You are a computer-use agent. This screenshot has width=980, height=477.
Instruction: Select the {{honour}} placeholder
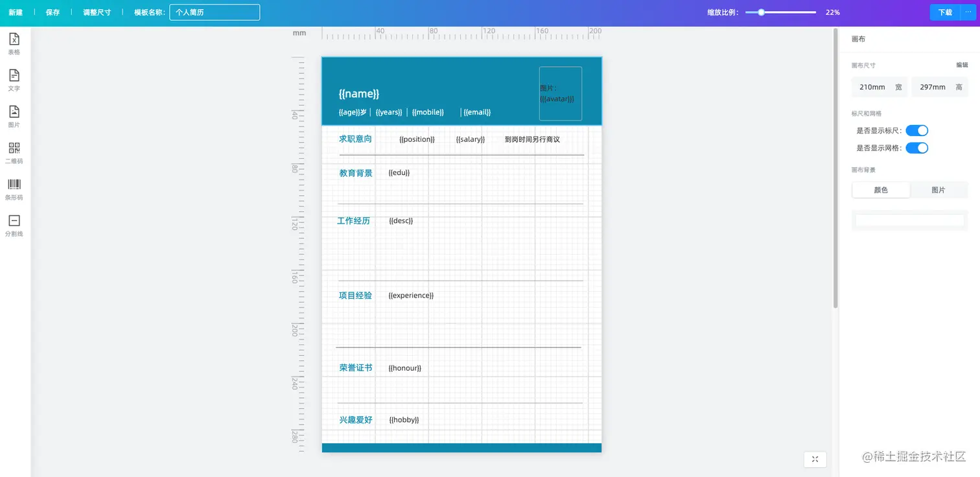(x=405, y=368)
